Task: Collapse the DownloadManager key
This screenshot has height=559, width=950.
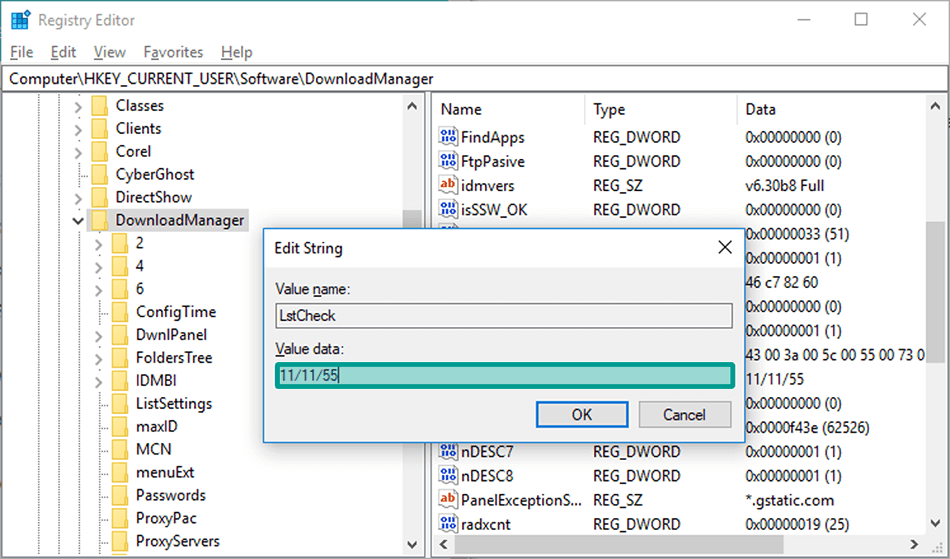Action: tap(78, 220)
